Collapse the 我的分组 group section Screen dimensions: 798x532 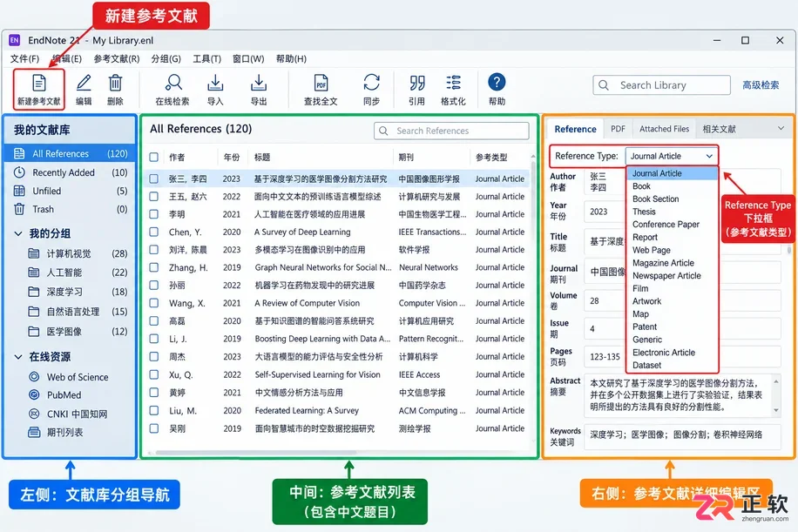point(18,234)
